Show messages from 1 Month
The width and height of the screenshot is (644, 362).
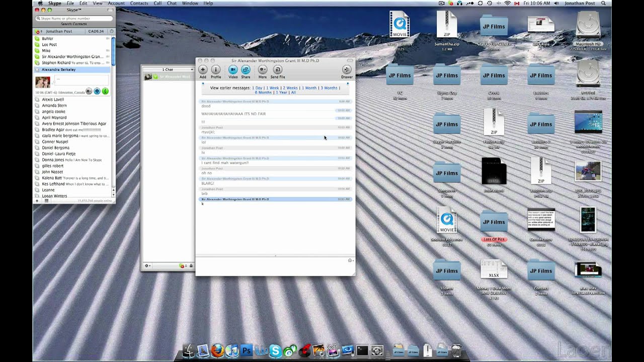tap(309, 88)
